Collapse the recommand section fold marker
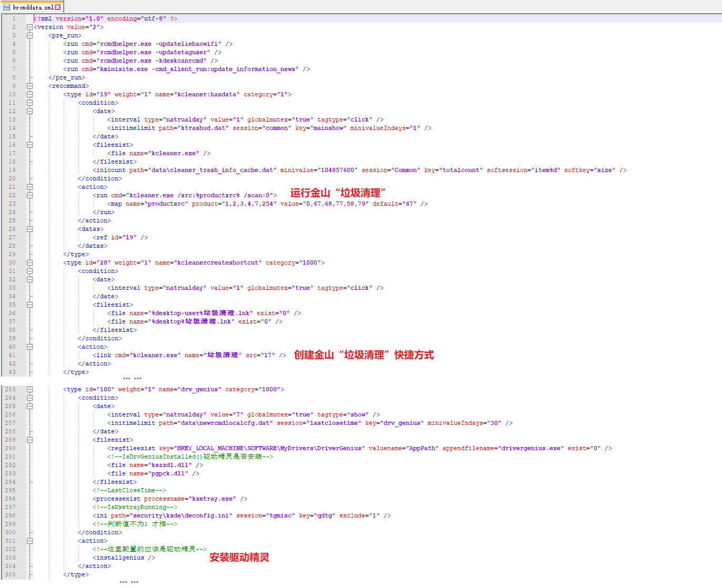The height and width of the screenshot is (588, 722). point(30,86)
